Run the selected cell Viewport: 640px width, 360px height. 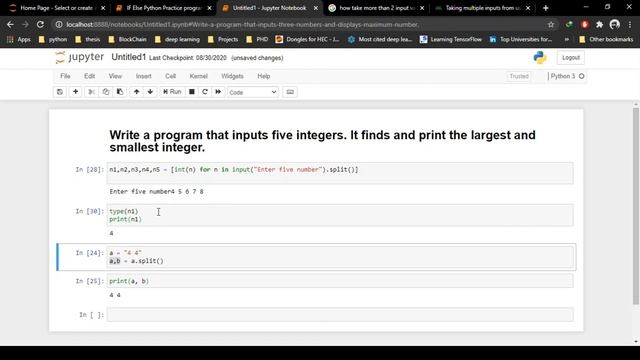(x=172, y=92)
